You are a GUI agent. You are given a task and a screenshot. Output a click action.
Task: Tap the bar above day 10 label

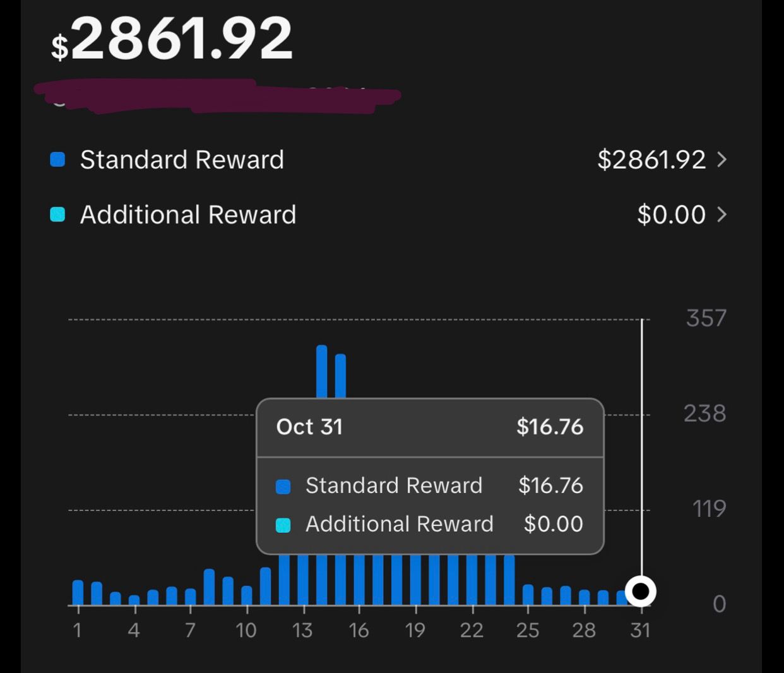point(247,595)
